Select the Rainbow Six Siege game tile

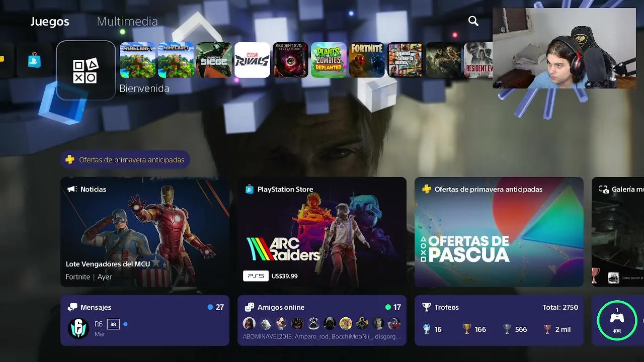pos(214,60)
